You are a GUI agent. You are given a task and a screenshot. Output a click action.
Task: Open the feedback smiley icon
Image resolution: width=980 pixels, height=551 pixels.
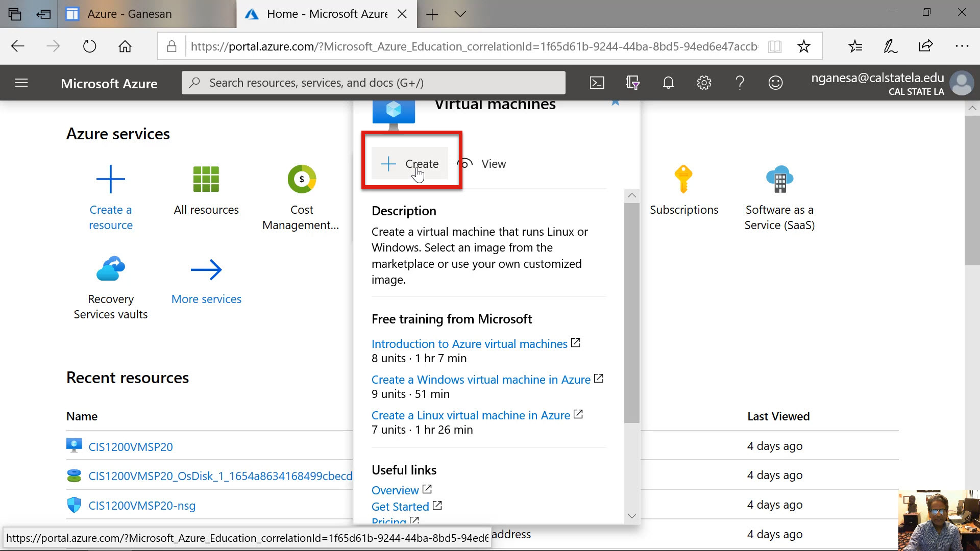(x=775, y=83)
